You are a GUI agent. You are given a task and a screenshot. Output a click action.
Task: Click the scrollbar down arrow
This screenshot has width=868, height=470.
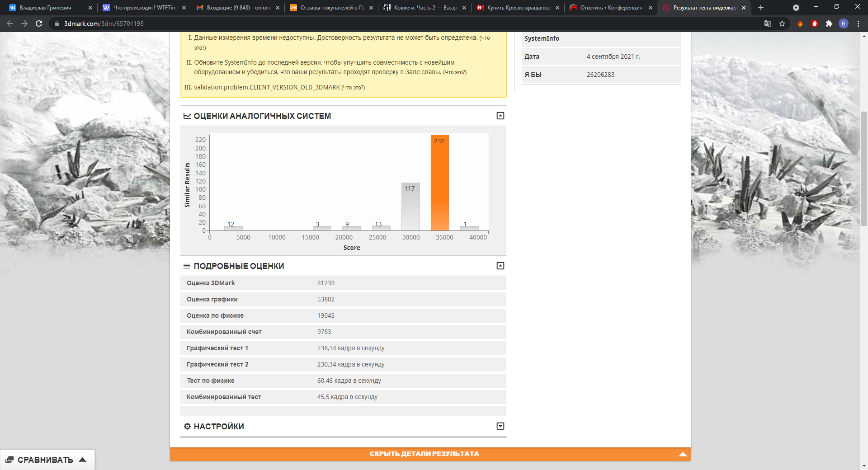click(x=864, y=466)
